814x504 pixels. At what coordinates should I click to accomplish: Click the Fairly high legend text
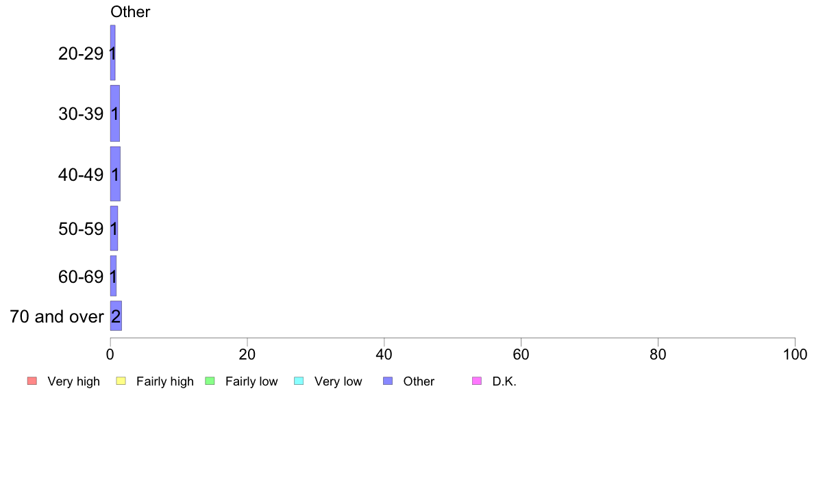click(x=165, y=381)
